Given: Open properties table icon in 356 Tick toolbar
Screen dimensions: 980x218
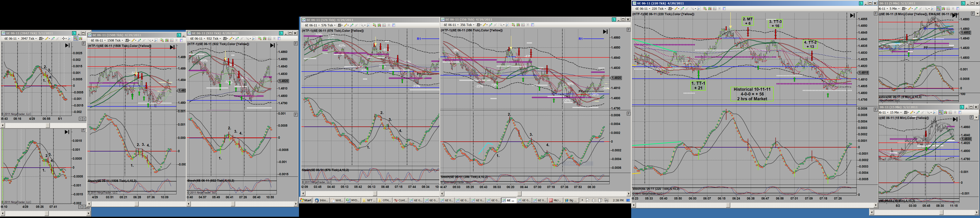Looking at the screenshot, I should pos(533,25).
